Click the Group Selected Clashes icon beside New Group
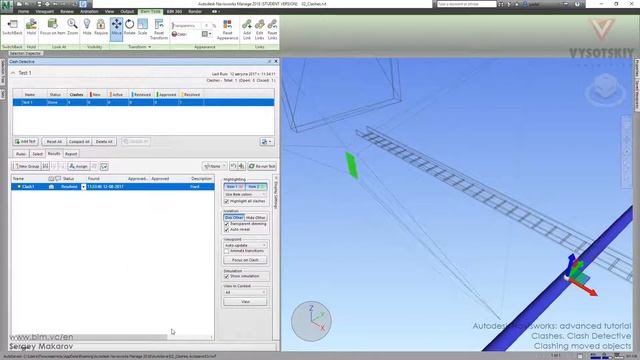 tap(46, 166)
